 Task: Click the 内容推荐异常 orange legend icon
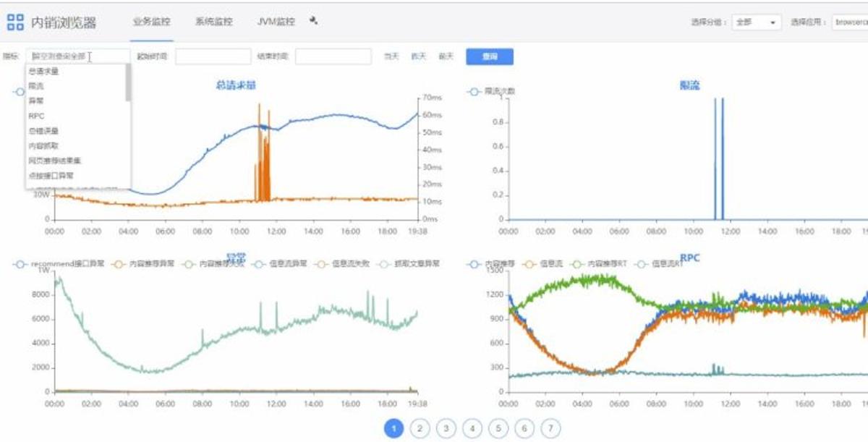[119, 264]
